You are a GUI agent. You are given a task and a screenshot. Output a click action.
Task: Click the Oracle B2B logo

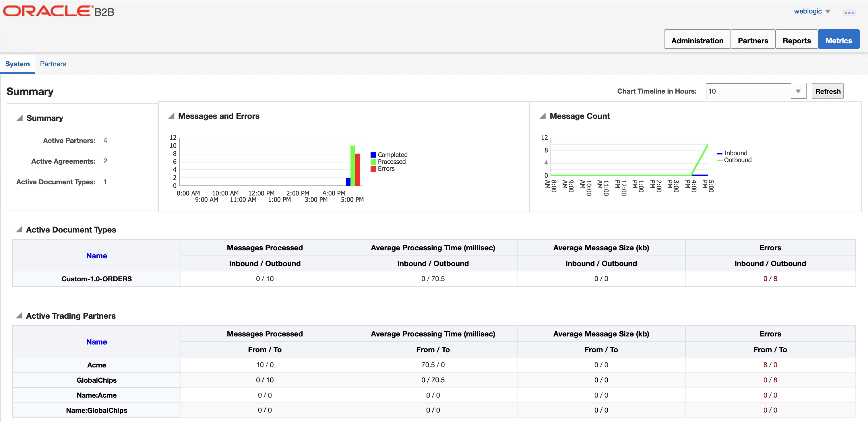click(x=59, y=11)
